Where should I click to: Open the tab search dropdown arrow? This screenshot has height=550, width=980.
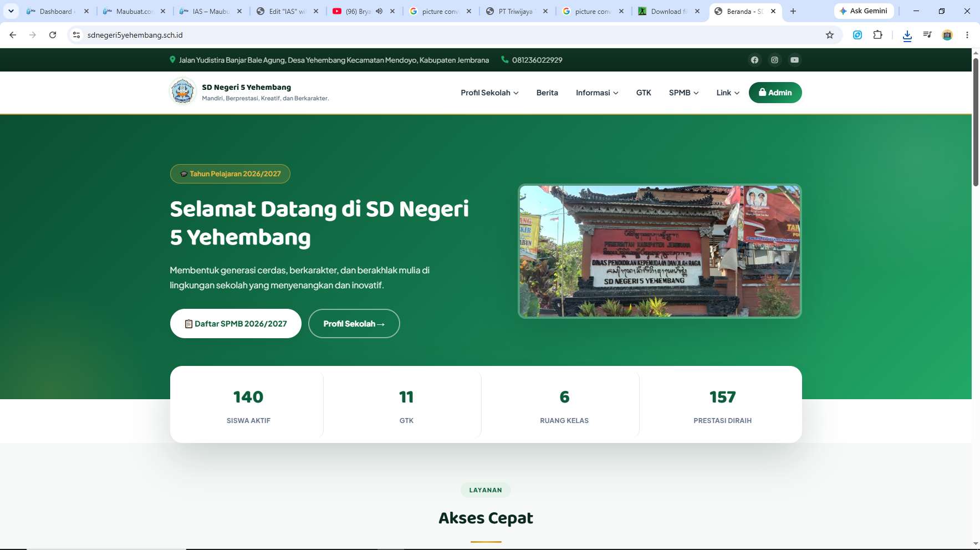click(x=11, y=11)
